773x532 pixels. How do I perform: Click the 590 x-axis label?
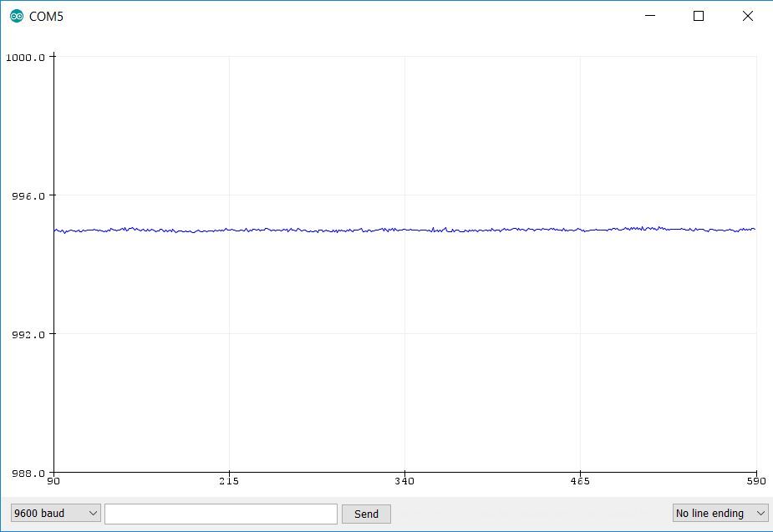(756, 481)
